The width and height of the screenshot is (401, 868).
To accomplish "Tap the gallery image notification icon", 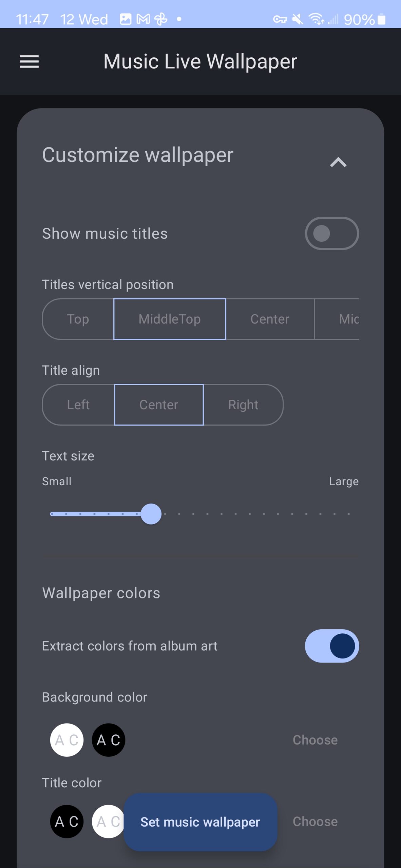I will [126, 19].
